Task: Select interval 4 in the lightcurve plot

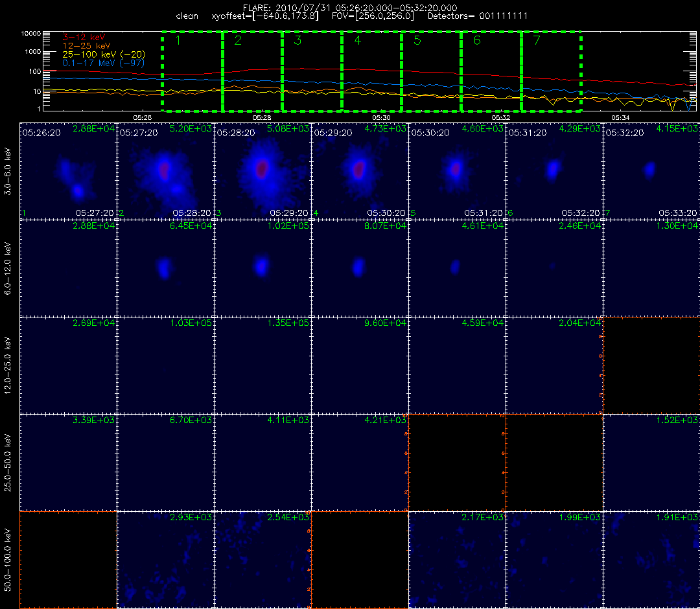Action: click(372, 71)
